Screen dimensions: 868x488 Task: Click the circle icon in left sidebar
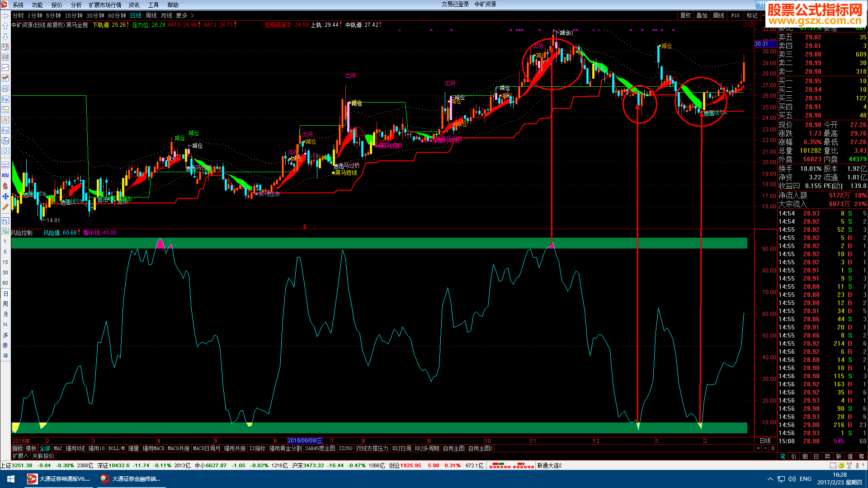(x=5, y=151)
